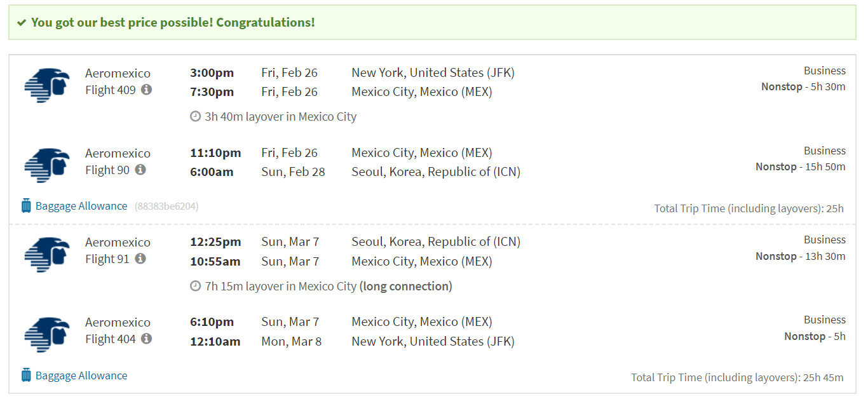
Task: Click the clock icon by 7h 15m layover
Action: [x=196, y=287]
